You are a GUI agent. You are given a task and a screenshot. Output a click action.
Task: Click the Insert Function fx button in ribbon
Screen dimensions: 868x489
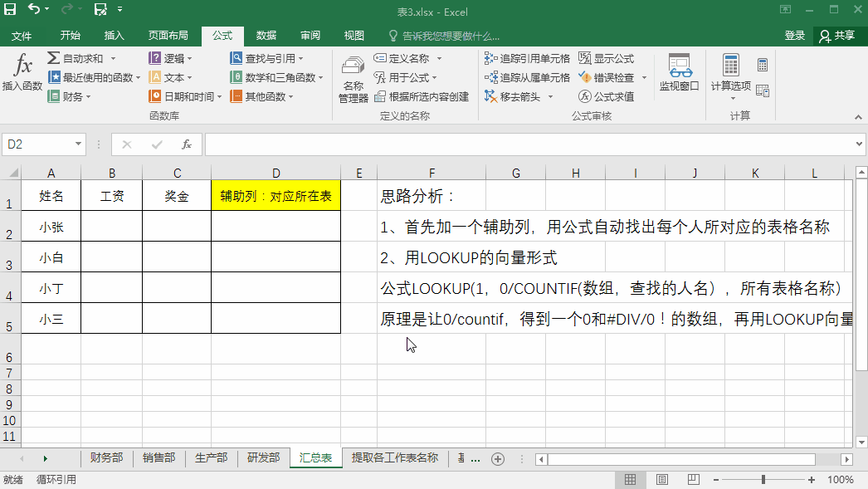point(22,73)
